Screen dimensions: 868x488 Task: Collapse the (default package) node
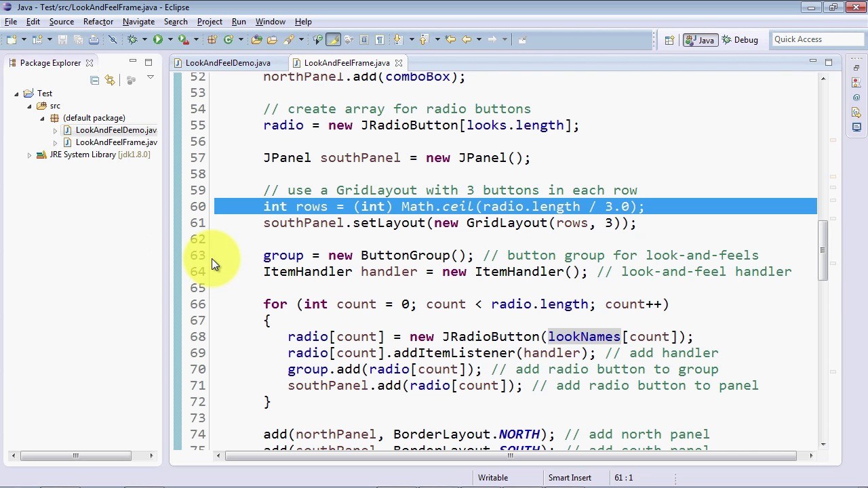pyautogui.click(x=42, y=118)
